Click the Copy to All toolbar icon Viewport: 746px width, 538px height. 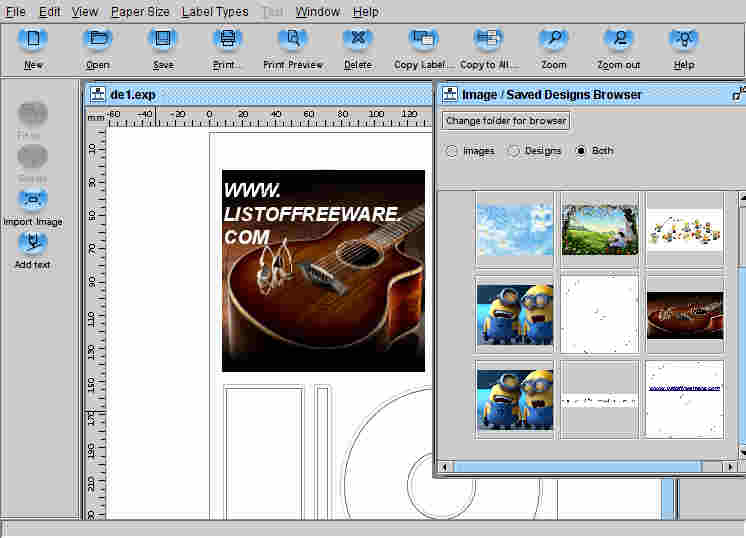click(488, 39)
